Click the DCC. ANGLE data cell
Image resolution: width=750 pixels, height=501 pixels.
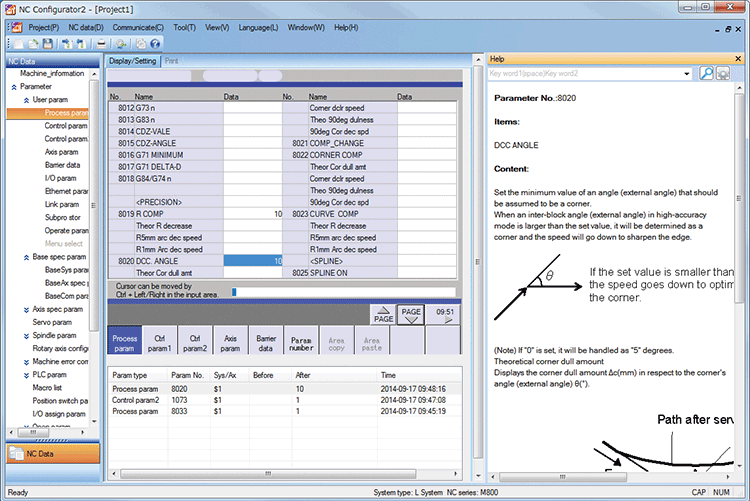[x=252, y=260]
